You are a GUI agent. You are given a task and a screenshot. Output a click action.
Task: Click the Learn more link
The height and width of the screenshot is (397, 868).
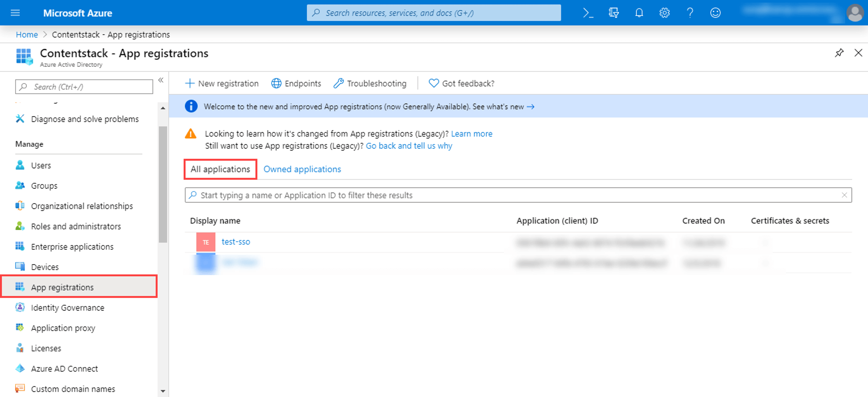click(x=471, y=134)
